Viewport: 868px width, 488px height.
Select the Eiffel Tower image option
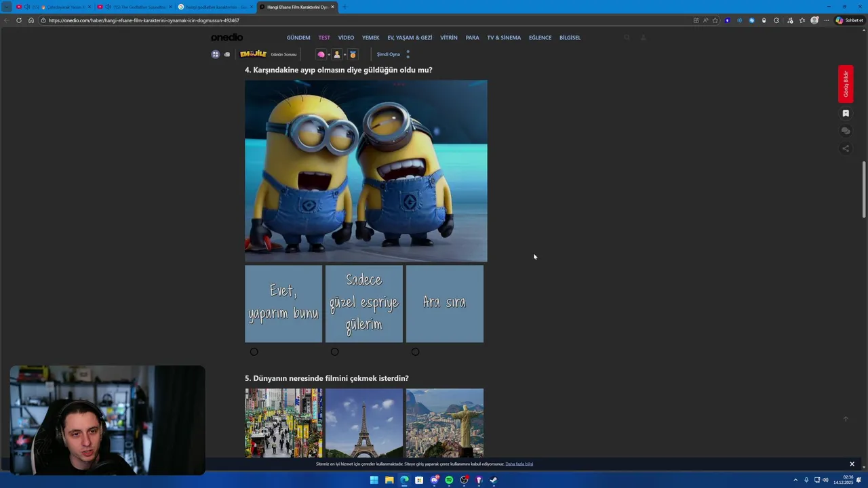click(x=364, y=423)
